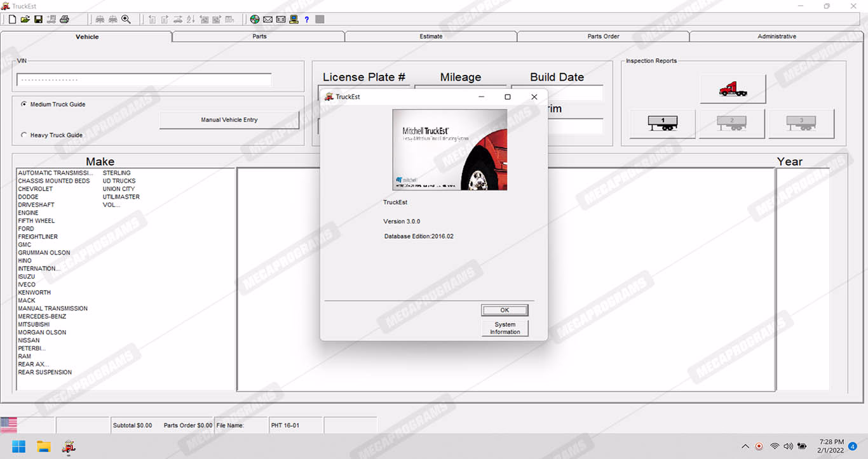Screen dimensions: 868x459
Task: Show hidden tray icons chevron
Action: click(745, 446)
